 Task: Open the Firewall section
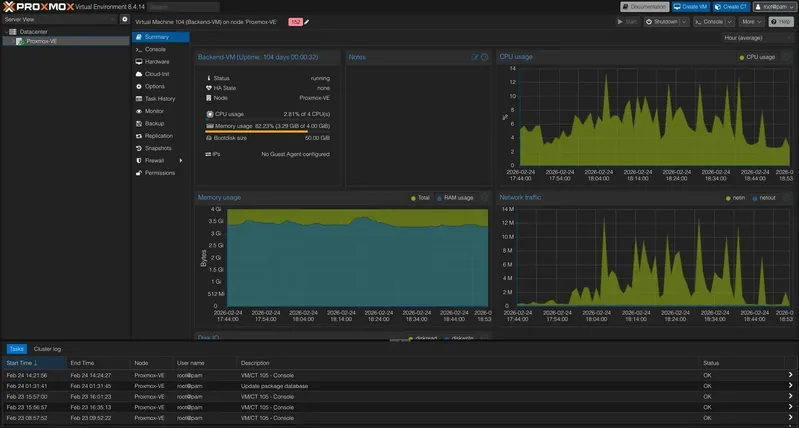point(161,160)
